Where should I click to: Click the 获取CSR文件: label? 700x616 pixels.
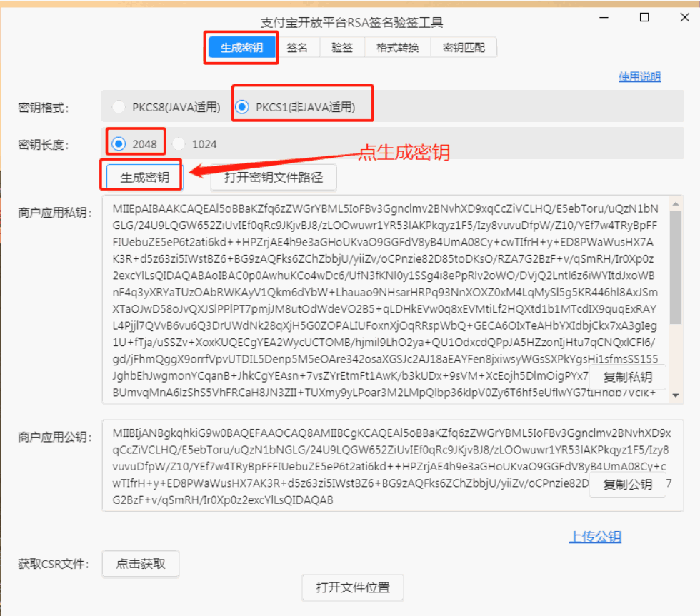(x=53, y=565)
